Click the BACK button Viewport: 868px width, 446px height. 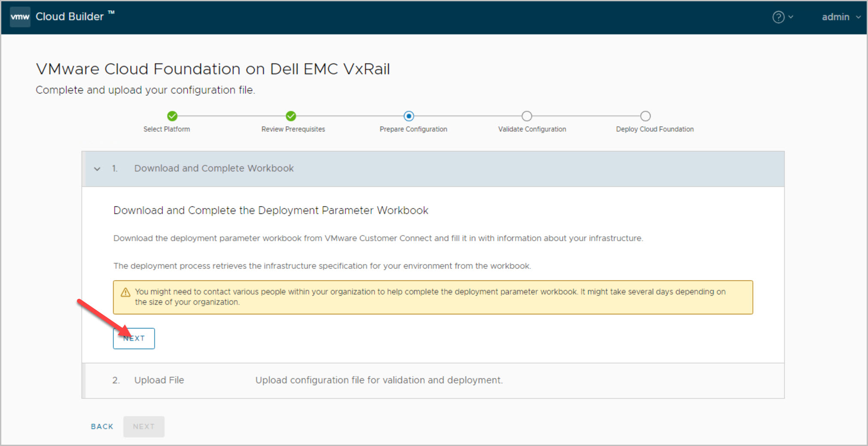[x=102, y=427]
